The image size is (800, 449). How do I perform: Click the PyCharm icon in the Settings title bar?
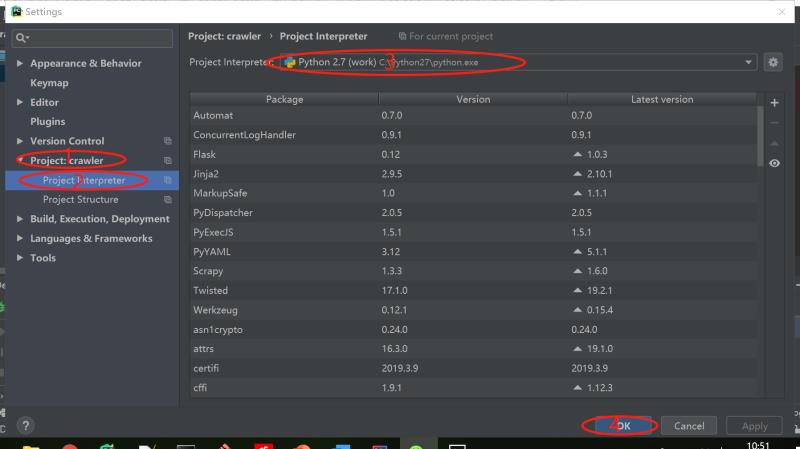(x=16, y=11)
